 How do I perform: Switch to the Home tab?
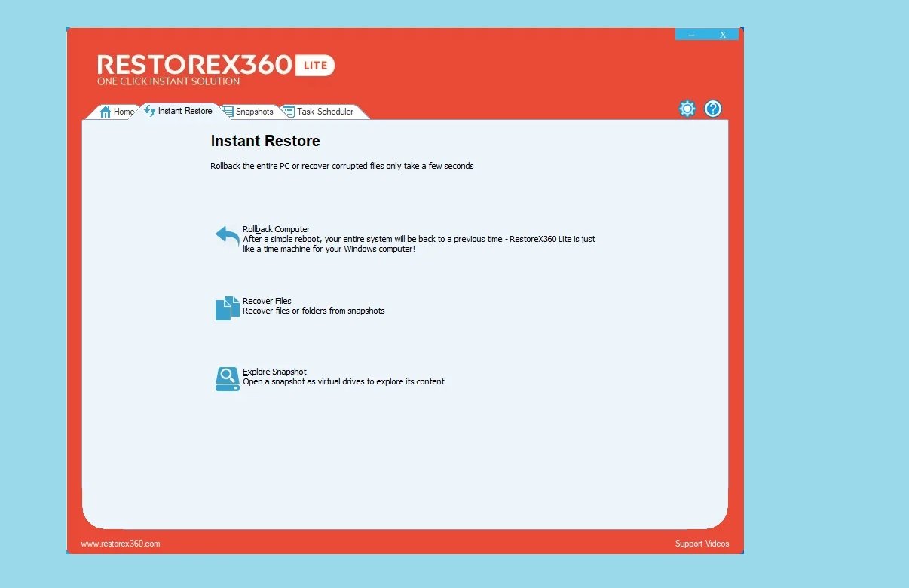coord(117,112)
